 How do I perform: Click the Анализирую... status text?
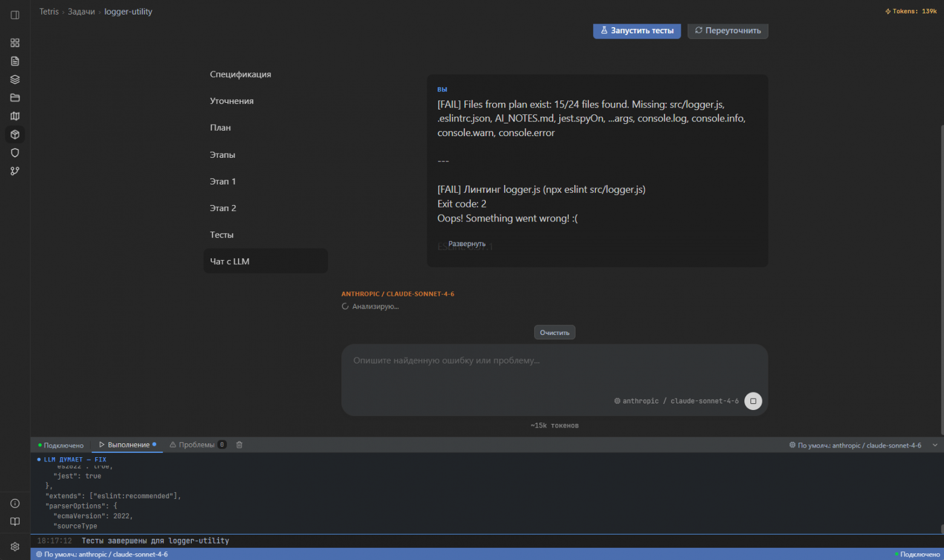[x=375, y=307]
